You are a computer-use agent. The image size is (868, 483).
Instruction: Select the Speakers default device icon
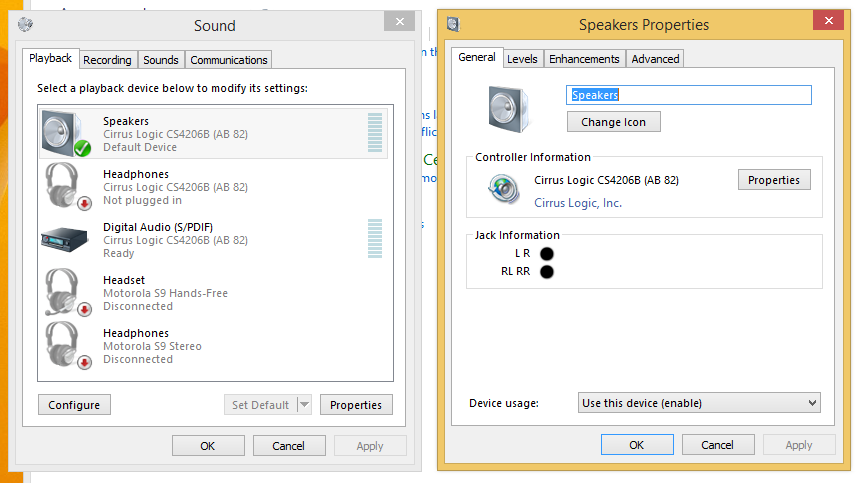[66, 133]
